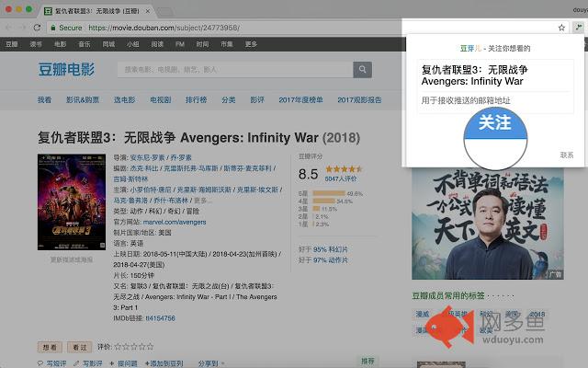588x368 pixels.
Task: Open IMDb link tt4154756
Action: pyautogui.click(x=160, y=318)
